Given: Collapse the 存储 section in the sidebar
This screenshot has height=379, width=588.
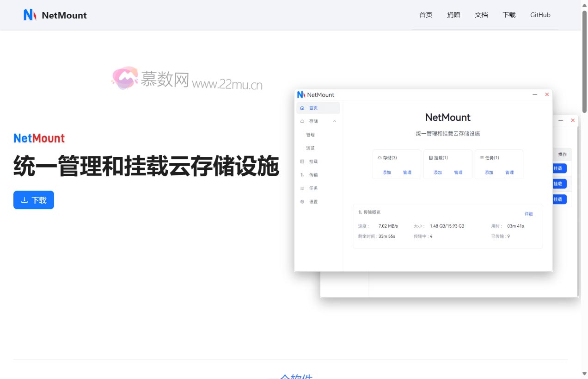Looking at the screenshot, I should coord(335,121).
